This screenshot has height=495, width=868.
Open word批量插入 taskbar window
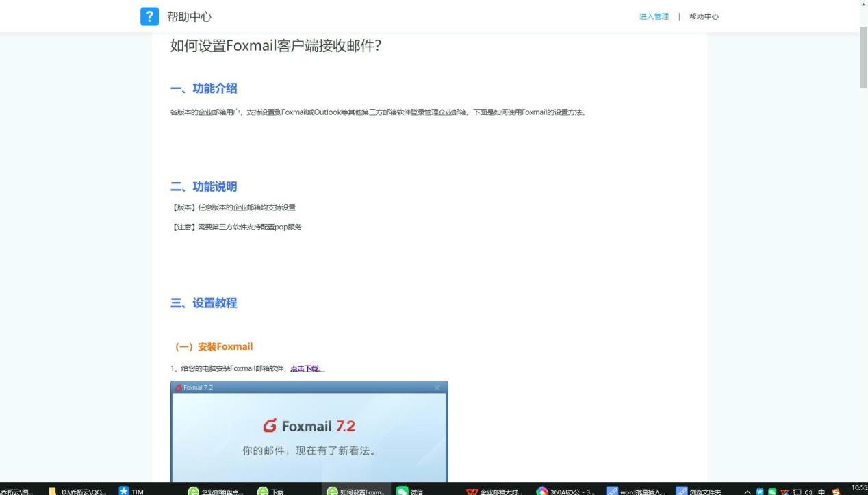637,491
